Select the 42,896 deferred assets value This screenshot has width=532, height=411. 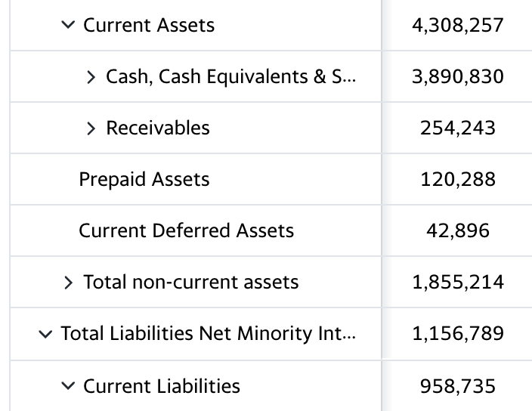click(458, 230)
